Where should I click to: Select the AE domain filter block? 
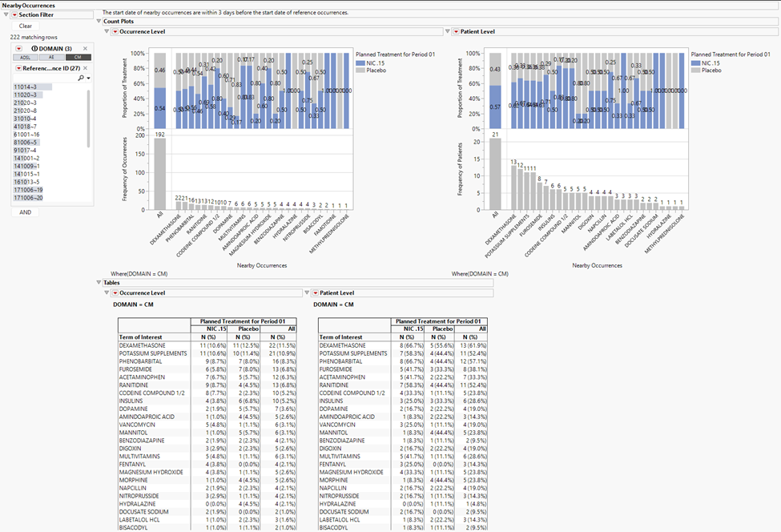[51, 57]
